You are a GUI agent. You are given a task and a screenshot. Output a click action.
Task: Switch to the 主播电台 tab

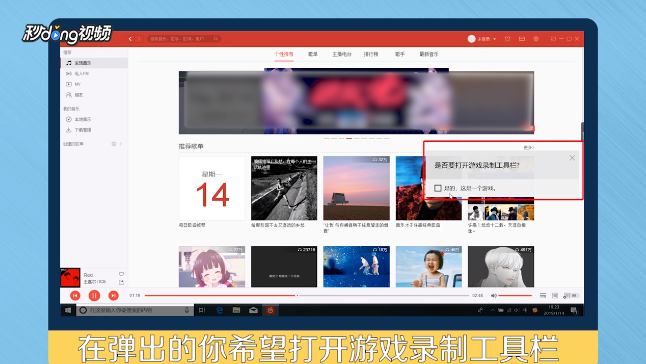342,54
